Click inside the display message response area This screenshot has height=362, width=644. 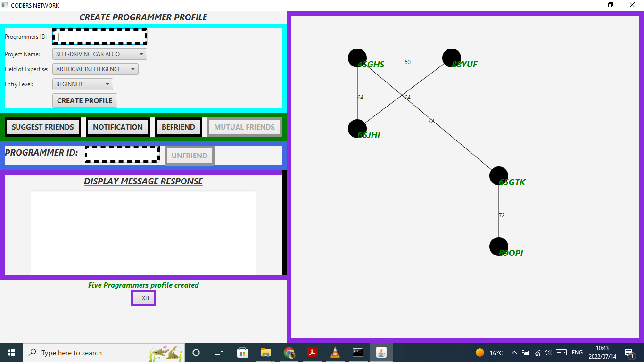pyautogui.click(x=143, y=232)
